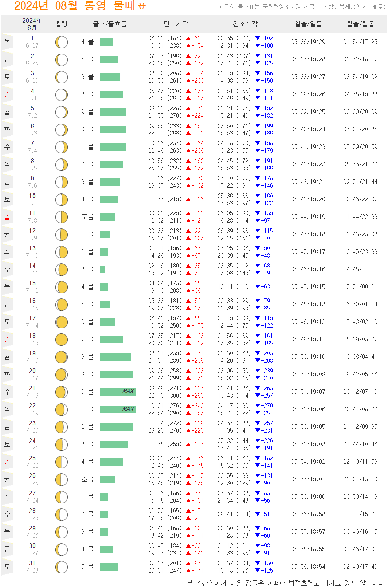The width and height of the screenshot is (387, 588).
Task: Click the 수 day tab for August 14
Action: pos(7,269)
